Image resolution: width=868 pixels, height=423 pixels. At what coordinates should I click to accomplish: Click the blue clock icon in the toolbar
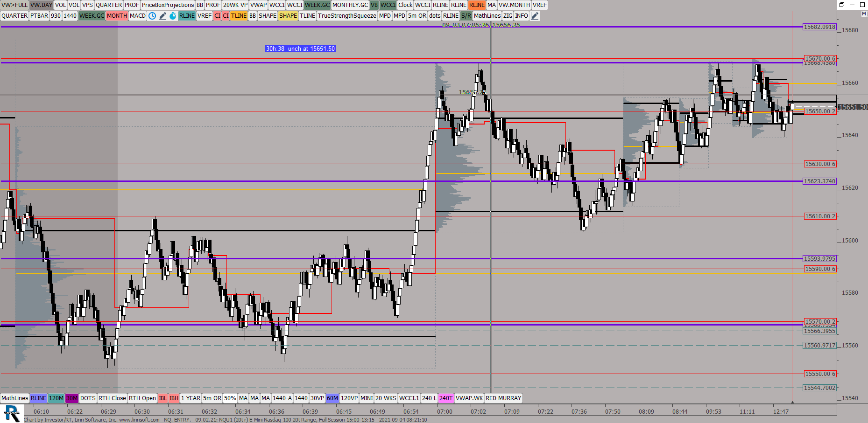[152, 16]
